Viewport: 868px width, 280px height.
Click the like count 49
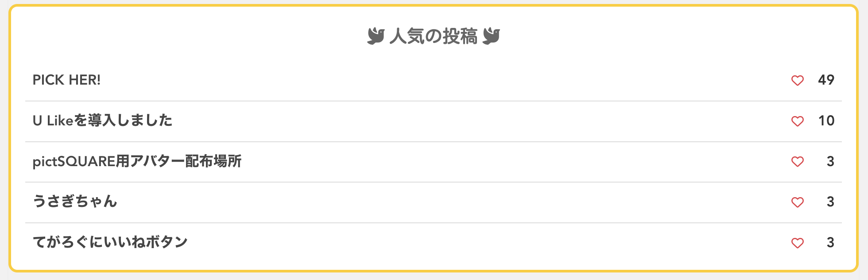826,80
